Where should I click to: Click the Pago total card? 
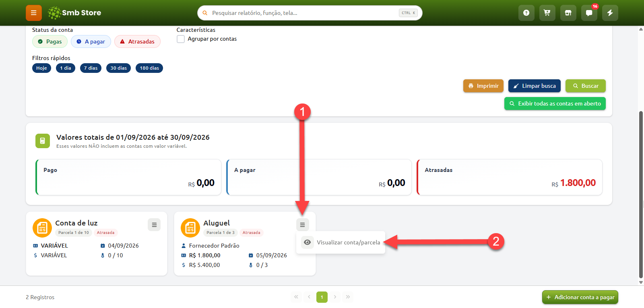128,177
